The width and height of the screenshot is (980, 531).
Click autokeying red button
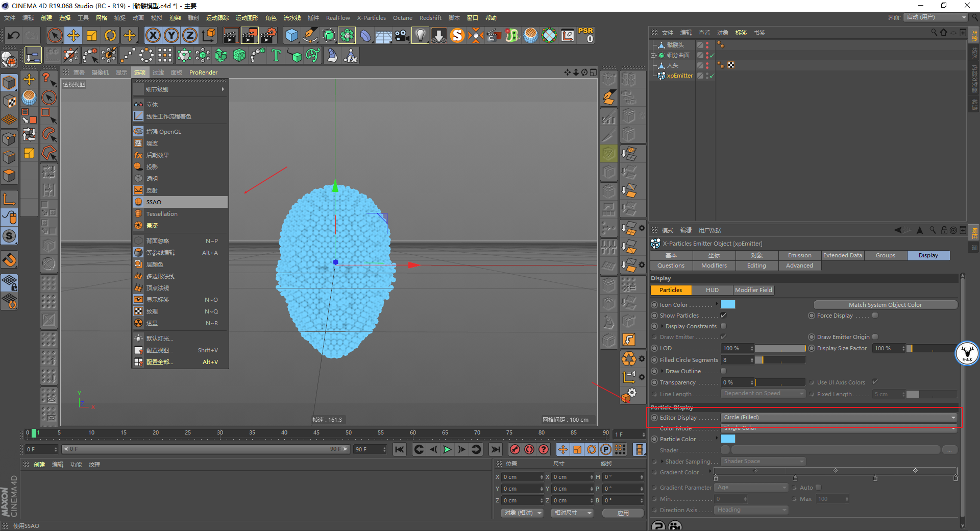tap(529, 449)
